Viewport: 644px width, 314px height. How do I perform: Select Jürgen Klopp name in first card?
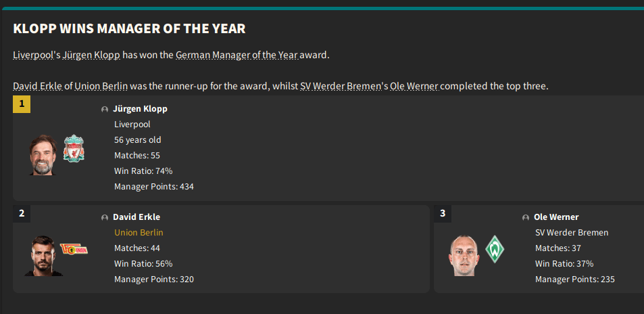140,109
